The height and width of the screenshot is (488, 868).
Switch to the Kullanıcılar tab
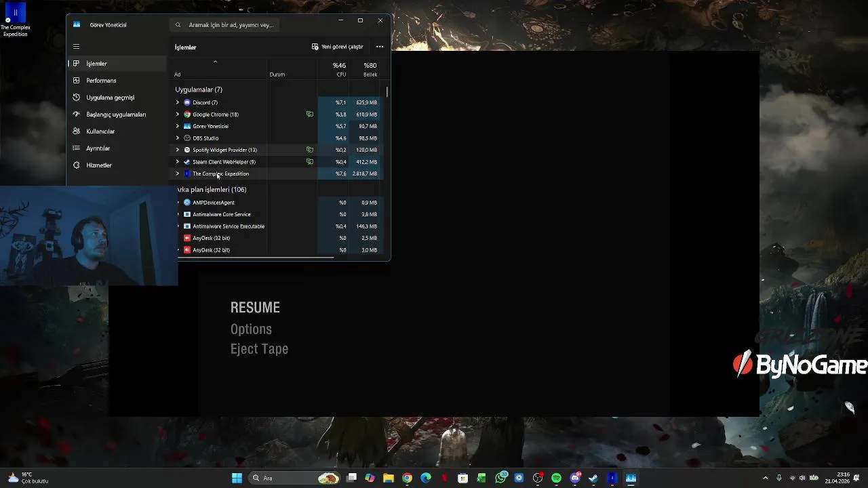click(x=117, y=131)
